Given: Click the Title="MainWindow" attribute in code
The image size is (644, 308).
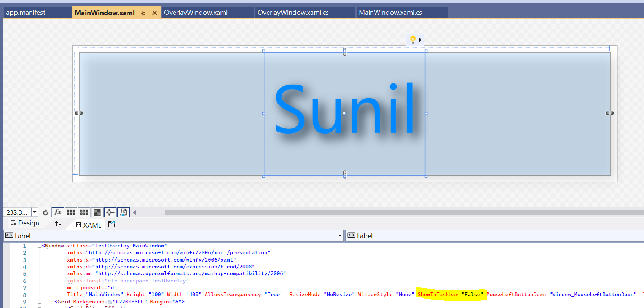Looking at the screenshot, I should coord(95,294).
